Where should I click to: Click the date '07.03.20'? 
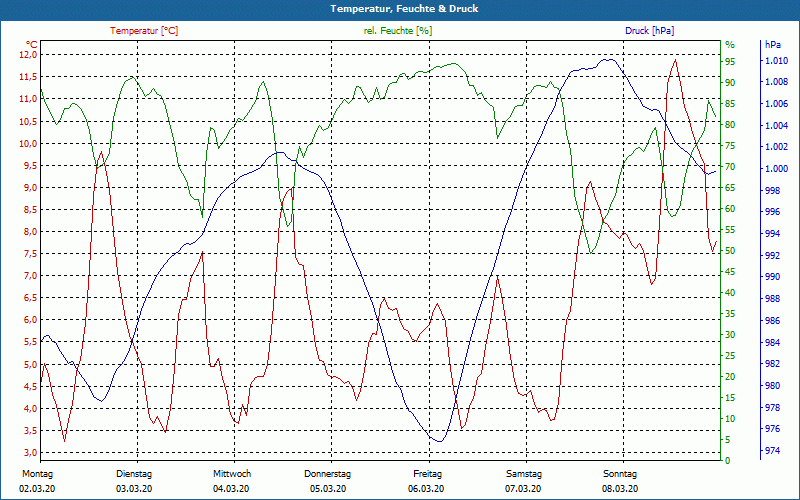523,489
